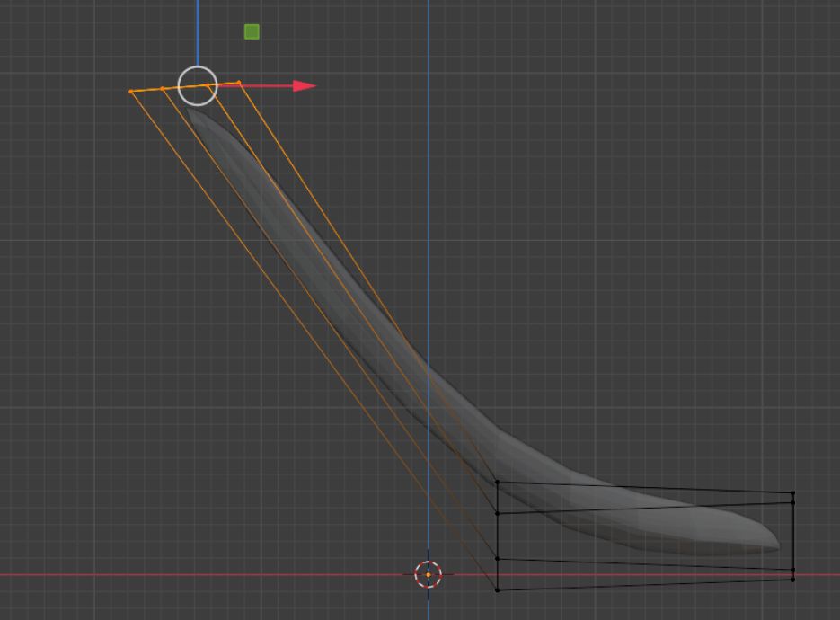
Task: Click the blue Z-axis gizmo line
Action: point(198,32)
